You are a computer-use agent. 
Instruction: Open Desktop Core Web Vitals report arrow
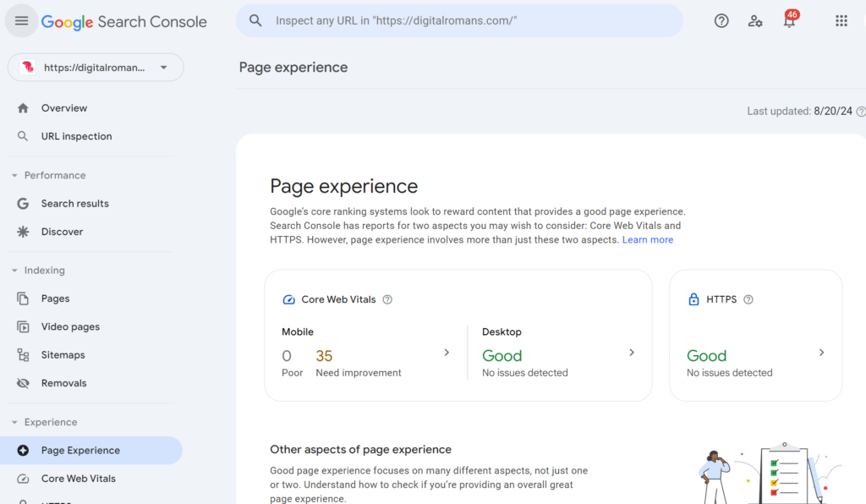[x=631, y=353]
